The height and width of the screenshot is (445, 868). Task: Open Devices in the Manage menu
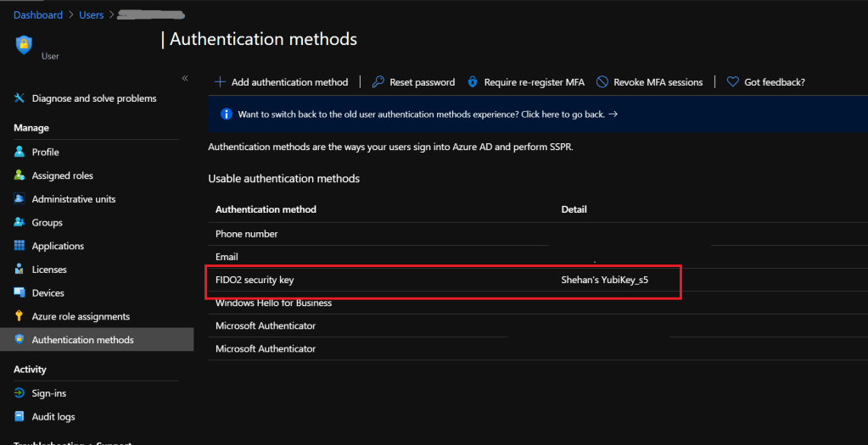[x=48, y=293]
